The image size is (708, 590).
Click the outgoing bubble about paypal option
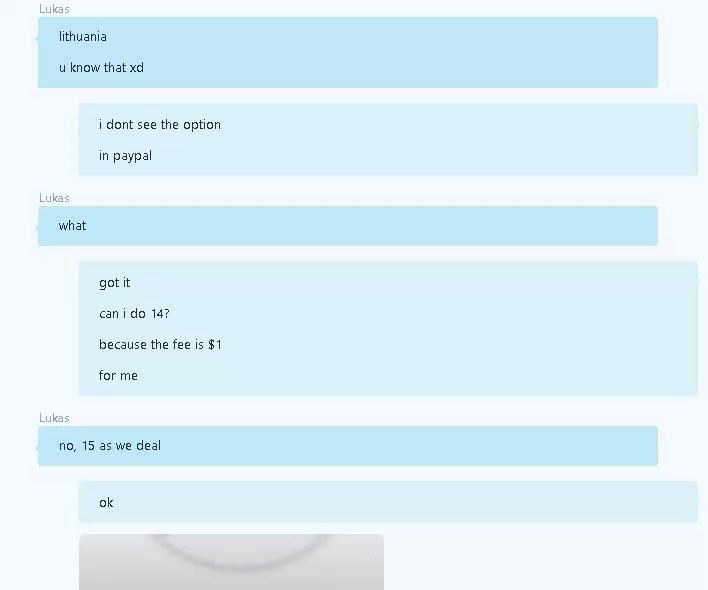click(388, 139)
